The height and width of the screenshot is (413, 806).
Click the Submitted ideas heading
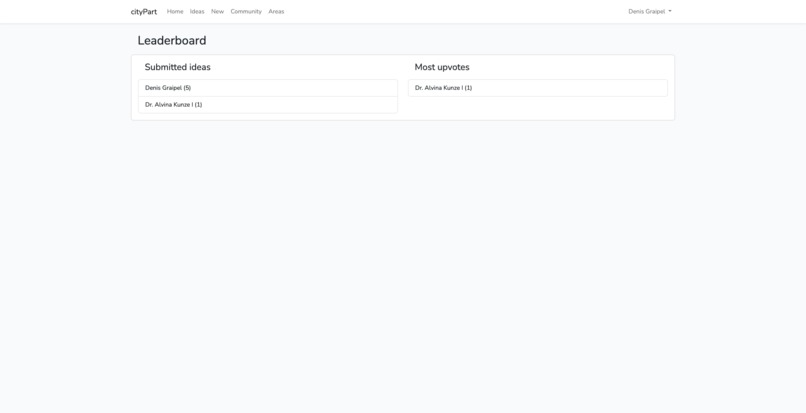tap(177, 67)
